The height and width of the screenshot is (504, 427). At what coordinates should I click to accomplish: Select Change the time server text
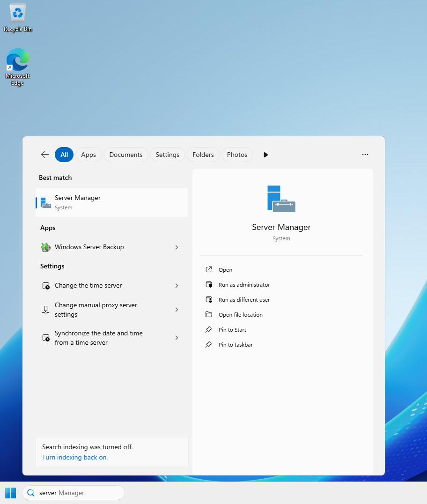point(88,285)
